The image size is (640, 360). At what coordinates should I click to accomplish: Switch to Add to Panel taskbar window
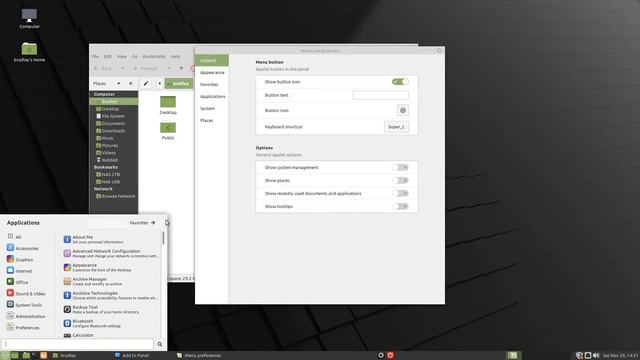click(x=132, y=356)
